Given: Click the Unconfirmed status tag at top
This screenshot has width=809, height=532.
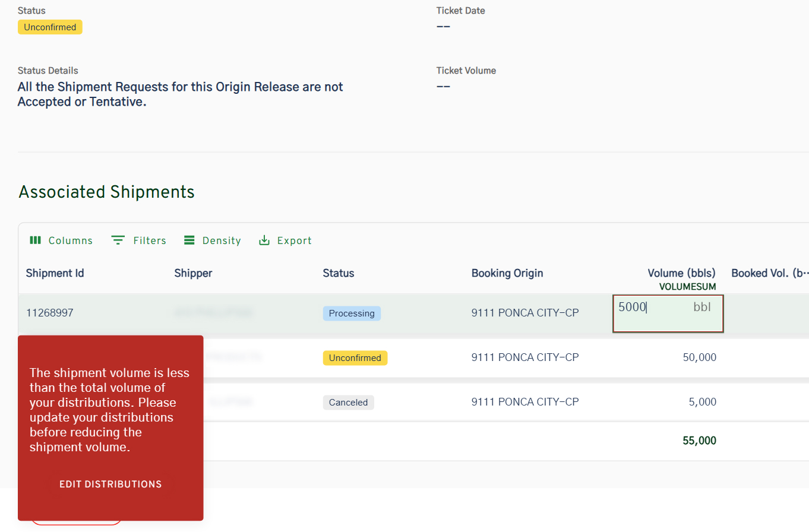Looking at the screenshot, I should [x=50, y=27].
